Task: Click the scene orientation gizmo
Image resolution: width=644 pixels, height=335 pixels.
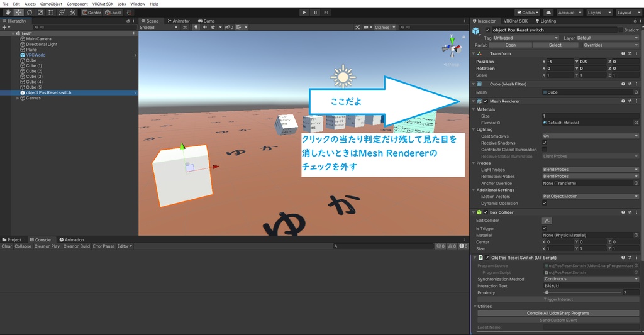Action: click(x=452, y=47)
